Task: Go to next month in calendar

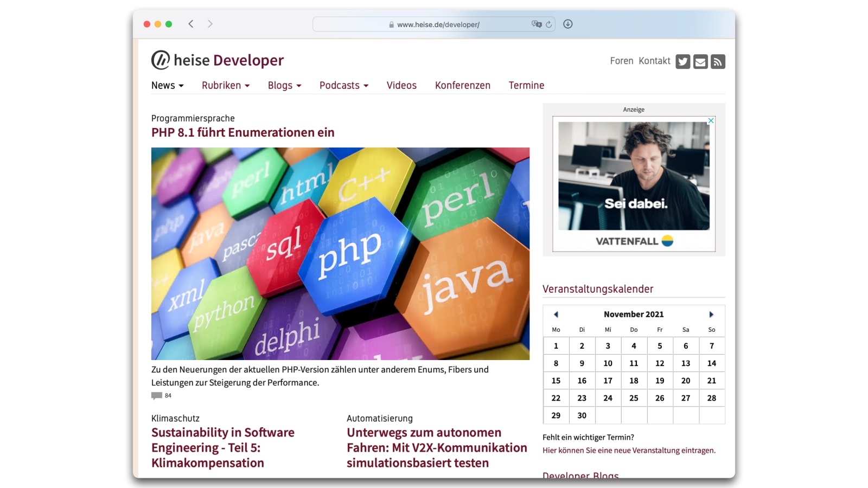Action: coord(711,314)
